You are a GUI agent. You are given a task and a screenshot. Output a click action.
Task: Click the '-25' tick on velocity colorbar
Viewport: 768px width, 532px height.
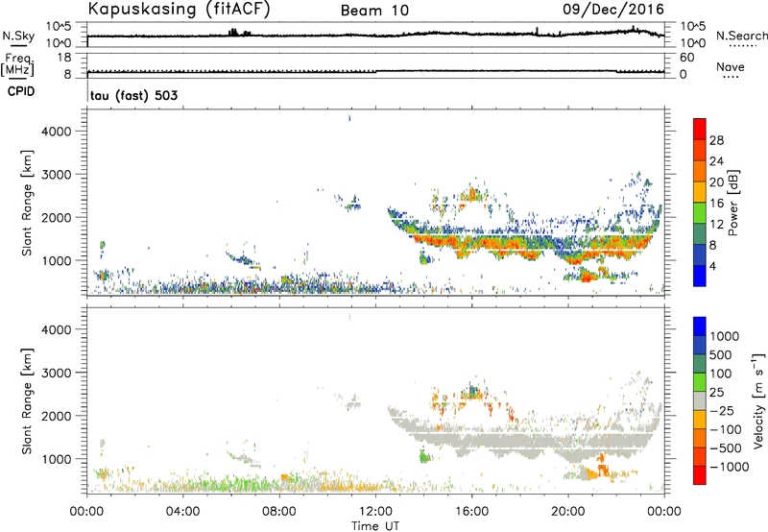[722, 411]
